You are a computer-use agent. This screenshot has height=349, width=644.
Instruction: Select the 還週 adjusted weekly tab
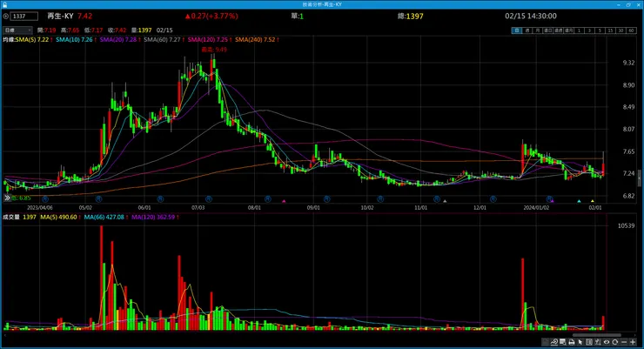(x=558, y=30)
